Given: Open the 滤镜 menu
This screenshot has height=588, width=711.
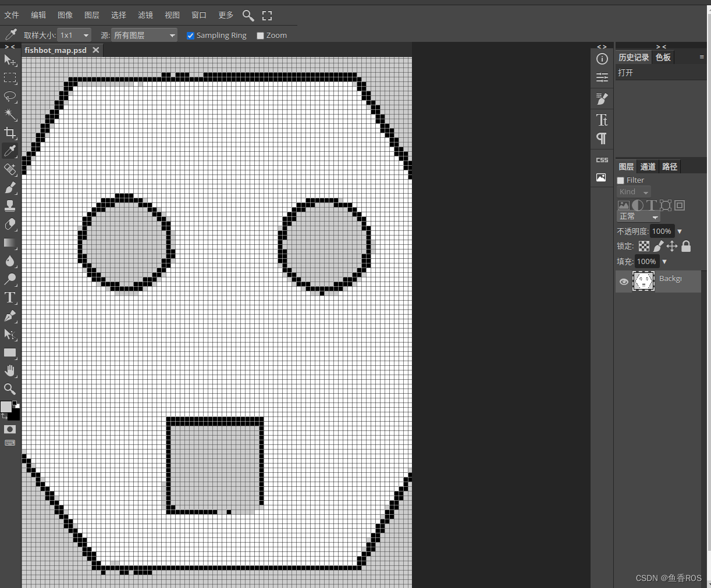Looking at the screenshot, I should [145, 15].
